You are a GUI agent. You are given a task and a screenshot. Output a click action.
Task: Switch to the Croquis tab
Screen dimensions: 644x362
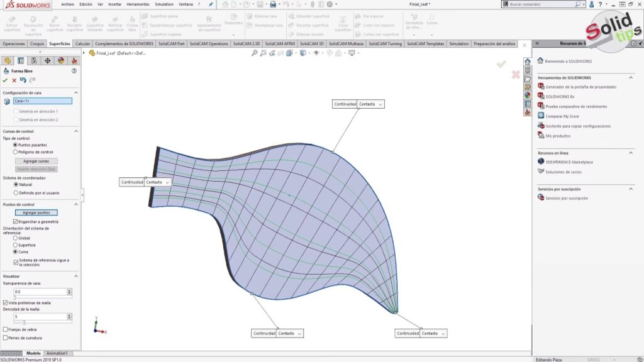coord(37,44)
